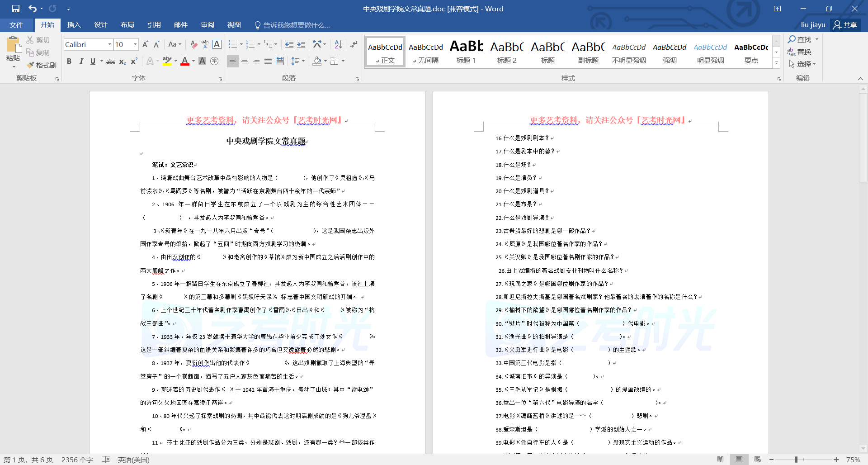Open the font size dropdown
Image resolution: width=868 pixels, height=465 pixels.
[x=135, y=44]
